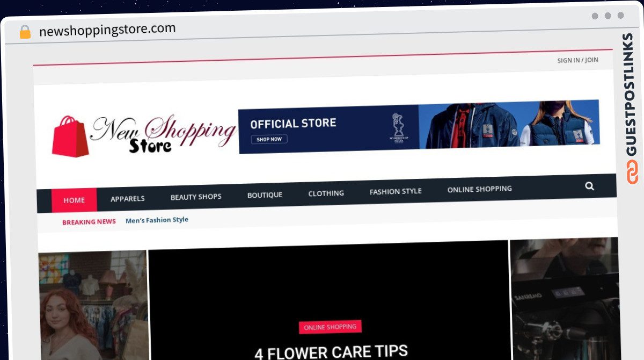644x360 pixels.
Task: Open the red-haired woman boutique article thumbnail
Action: 93,305
